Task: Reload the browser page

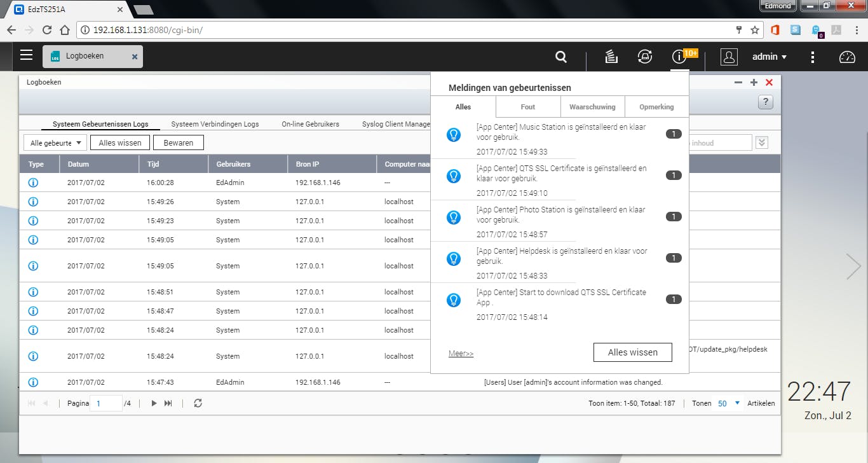Action: click(x=46, y=30)
